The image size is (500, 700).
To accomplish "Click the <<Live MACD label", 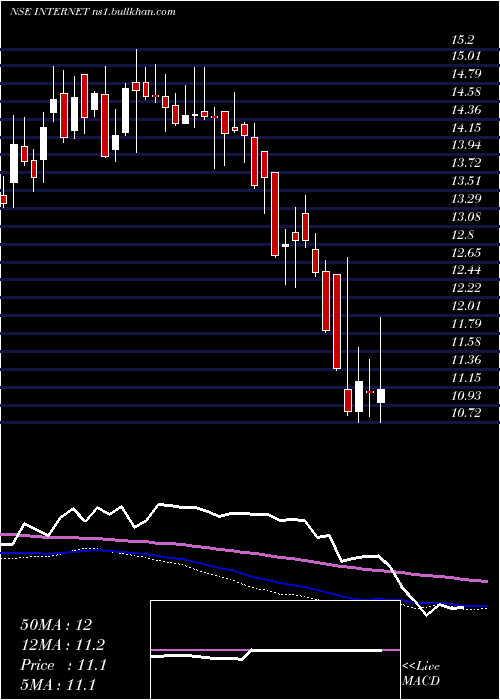I will (421, 673).
